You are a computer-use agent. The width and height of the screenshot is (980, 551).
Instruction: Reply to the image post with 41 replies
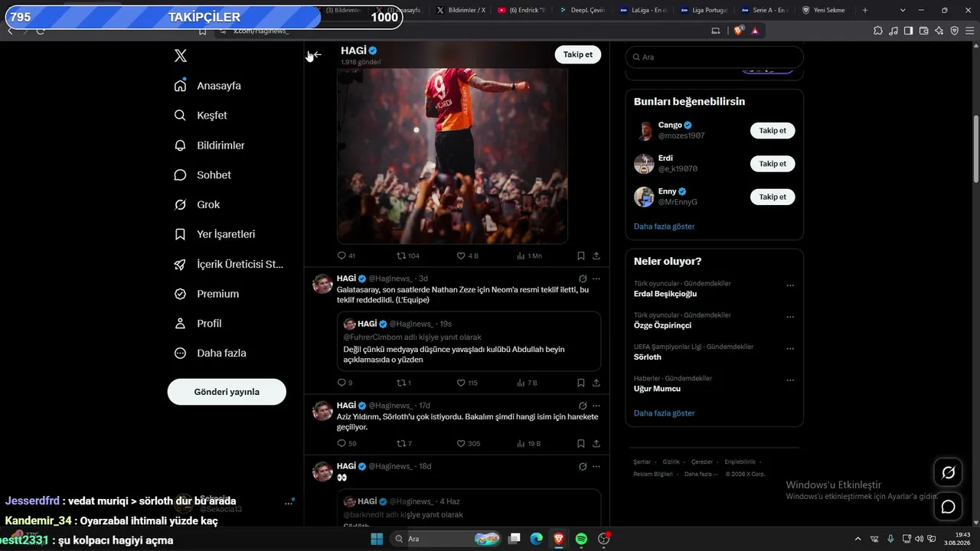[x=346, y=256]
